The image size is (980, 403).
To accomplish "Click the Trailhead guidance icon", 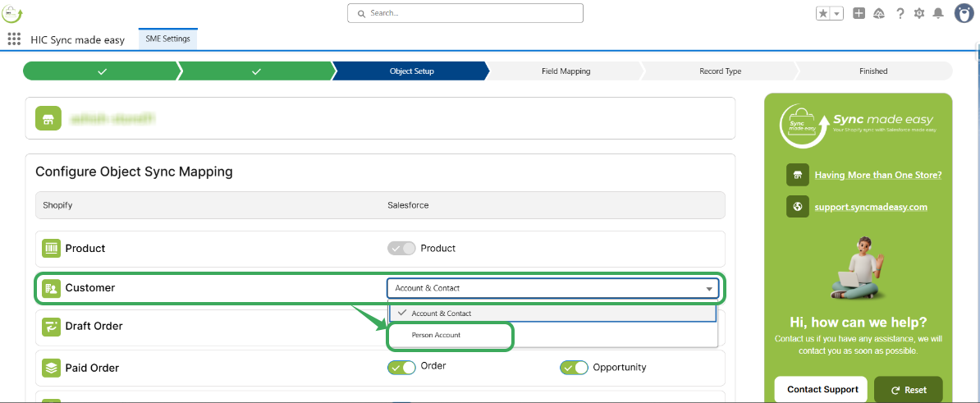I will (x=879, y=13).
